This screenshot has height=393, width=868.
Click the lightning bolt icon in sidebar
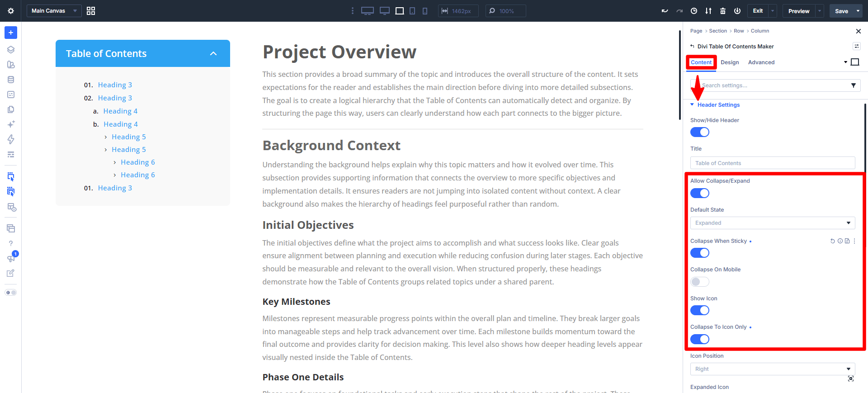point(11,139)
